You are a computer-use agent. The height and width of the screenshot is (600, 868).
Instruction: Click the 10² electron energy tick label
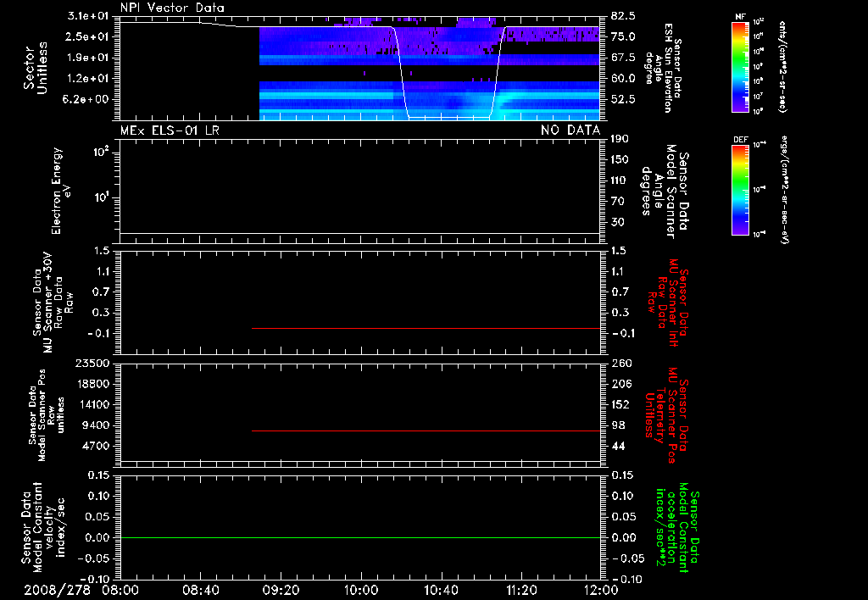click(101, 152)
